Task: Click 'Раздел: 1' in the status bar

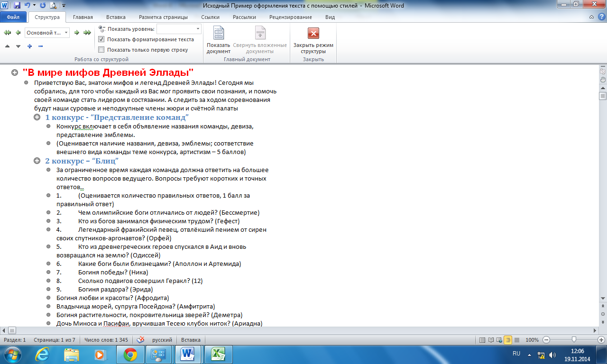Action: 15,340
